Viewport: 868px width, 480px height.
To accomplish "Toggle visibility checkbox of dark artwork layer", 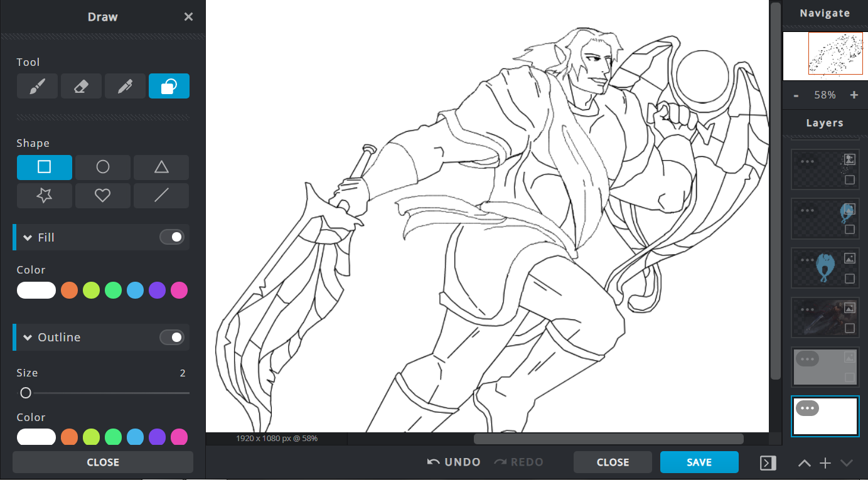I will tap(850, 328).
